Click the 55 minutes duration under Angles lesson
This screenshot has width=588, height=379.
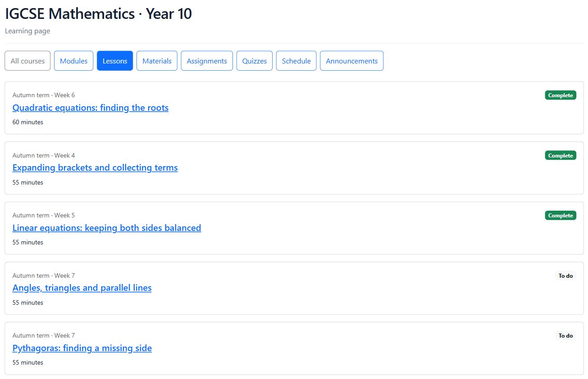tap(28, 302)
